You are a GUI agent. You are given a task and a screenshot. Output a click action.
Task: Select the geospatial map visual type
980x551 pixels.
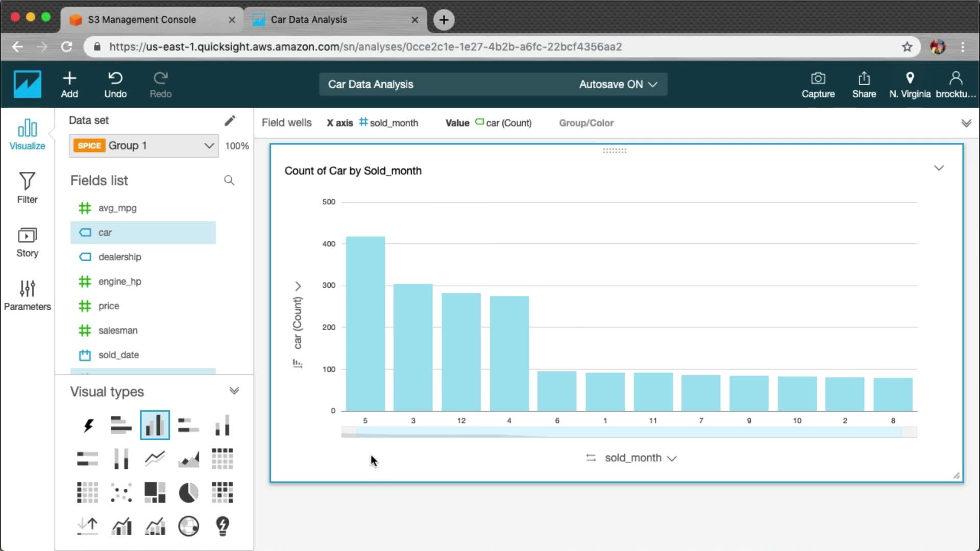point(188,526)
